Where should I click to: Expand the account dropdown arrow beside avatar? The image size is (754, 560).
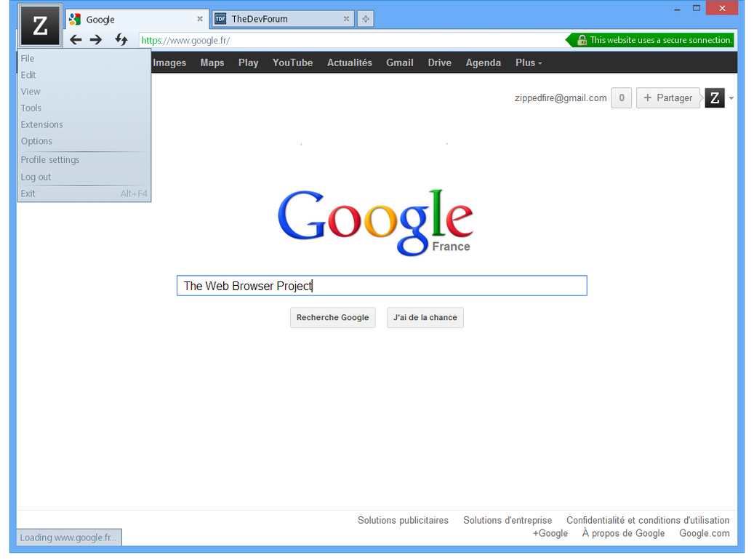(x=731, y=98)
